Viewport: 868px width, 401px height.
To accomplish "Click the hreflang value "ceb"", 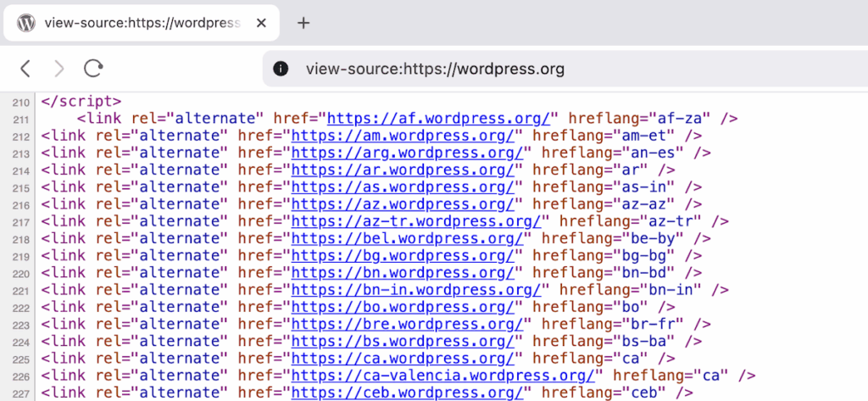I will [644, 393].
